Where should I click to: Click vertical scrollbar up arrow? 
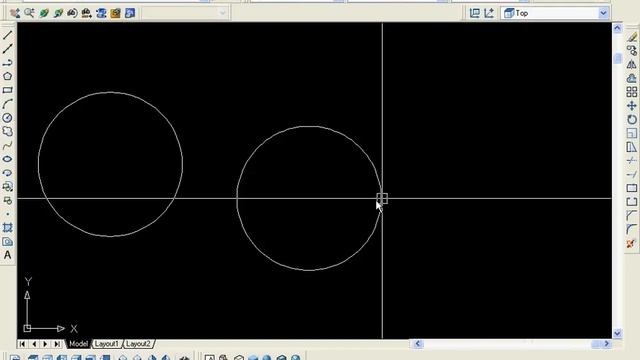617,28
